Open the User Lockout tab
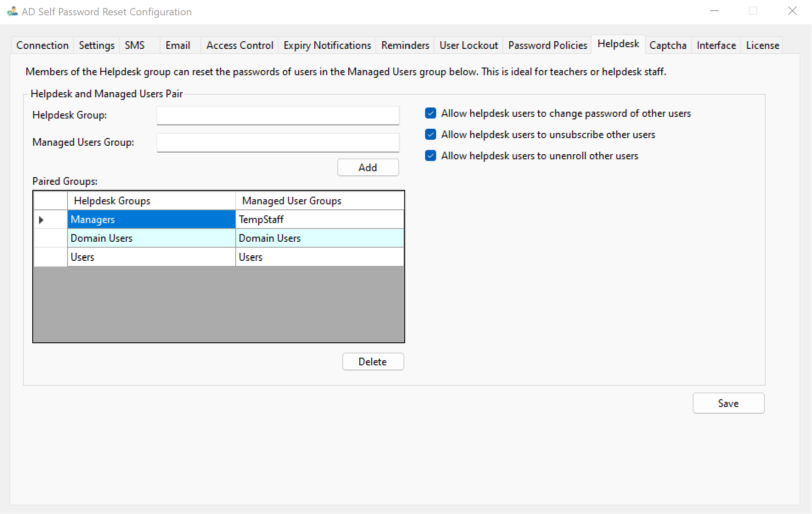812x514 pixels. (x=468, y=45)
